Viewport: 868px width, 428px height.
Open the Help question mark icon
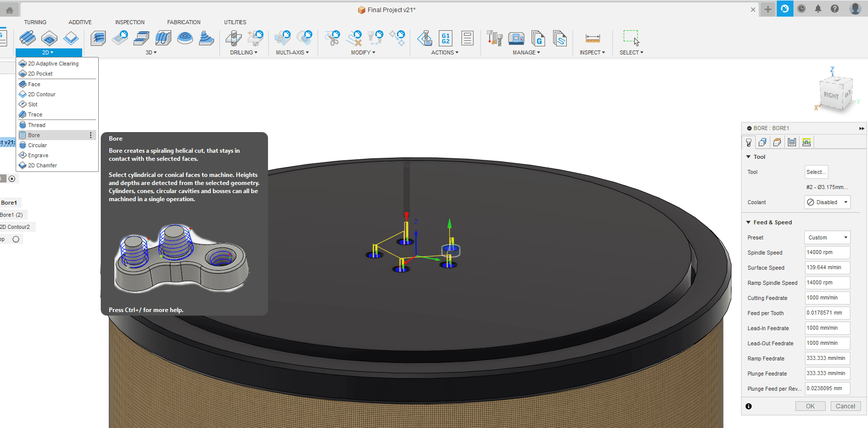click(835, 9)
